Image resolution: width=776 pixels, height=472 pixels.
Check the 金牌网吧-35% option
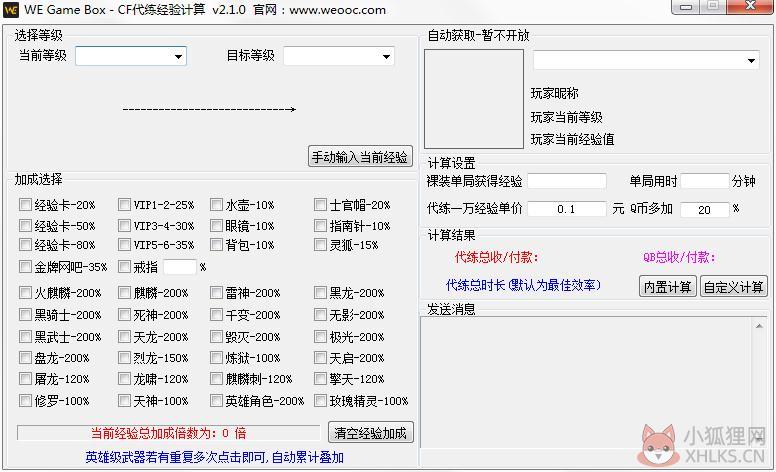25,267
